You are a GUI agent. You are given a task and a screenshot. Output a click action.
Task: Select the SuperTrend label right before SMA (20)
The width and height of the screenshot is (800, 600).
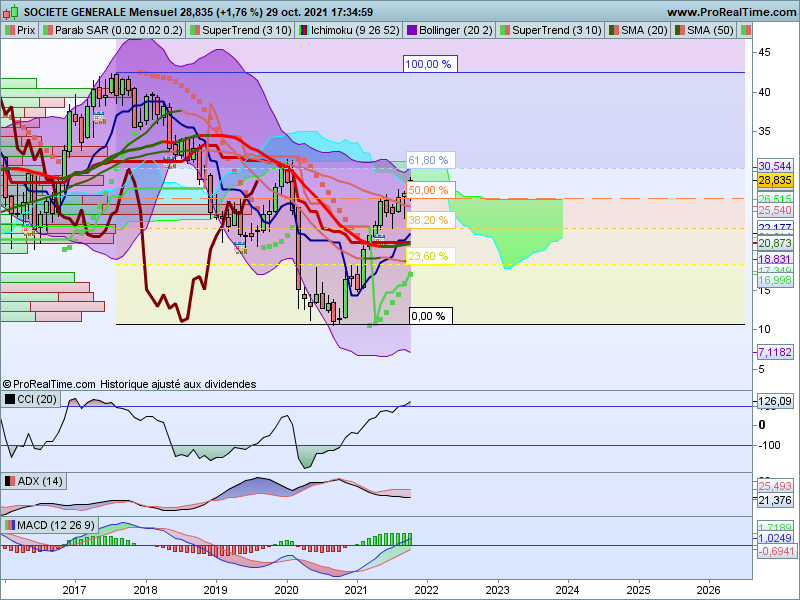[557, 30]
